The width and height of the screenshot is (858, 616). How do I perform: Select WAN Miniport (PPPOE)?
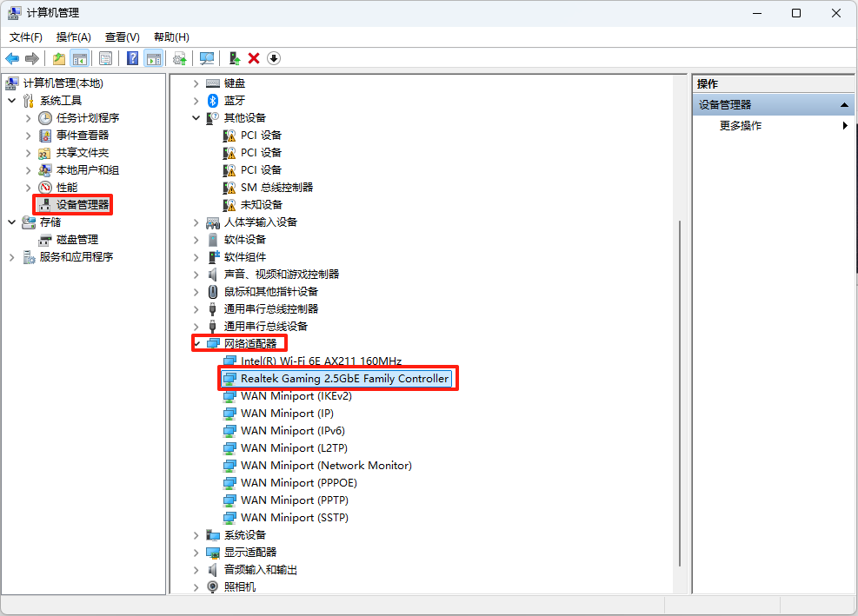(x=299, y=483)
